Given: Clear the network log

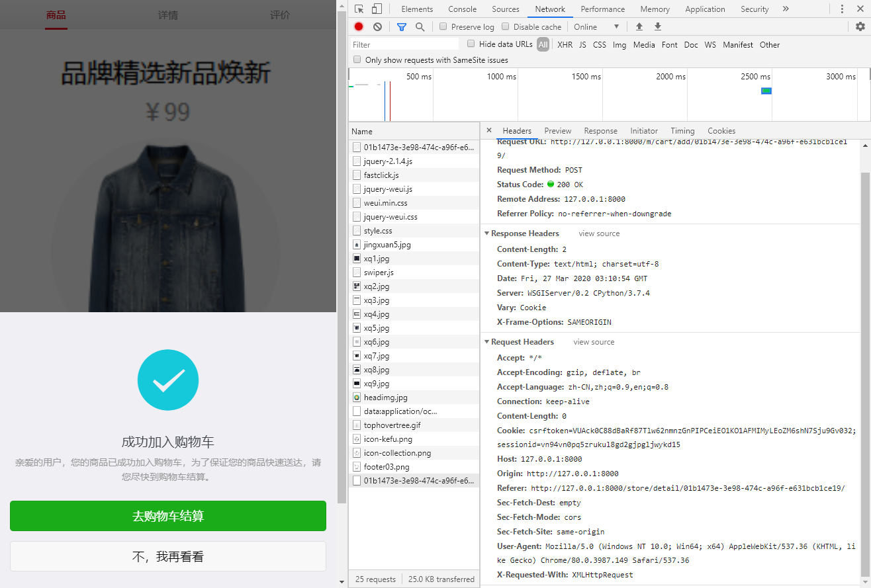Looking at the screenshot, I should [377, 27].
